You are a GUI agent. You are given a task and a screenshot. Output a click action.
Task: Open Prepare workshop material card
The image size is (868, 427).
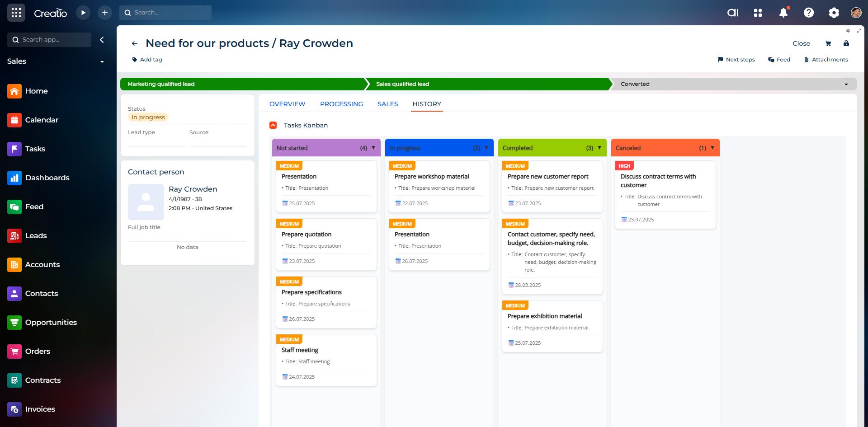click(x=439, y=187)
